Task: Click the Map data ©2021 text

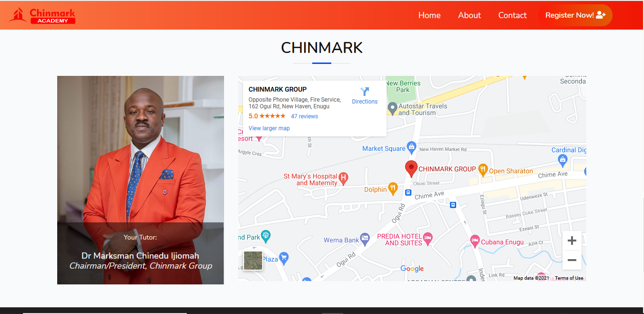Action: click(532, 278)
